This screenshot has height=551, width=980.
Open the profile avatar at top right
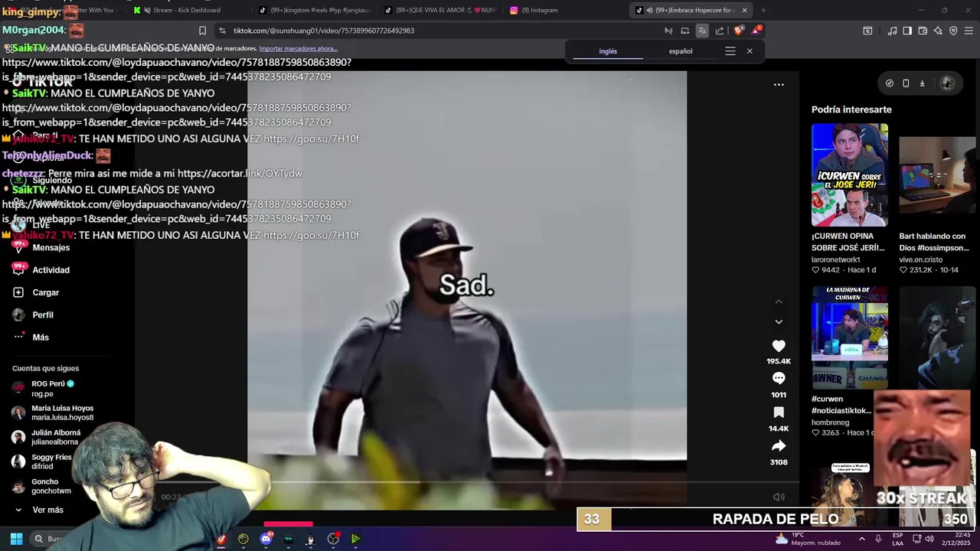[947, 83]
